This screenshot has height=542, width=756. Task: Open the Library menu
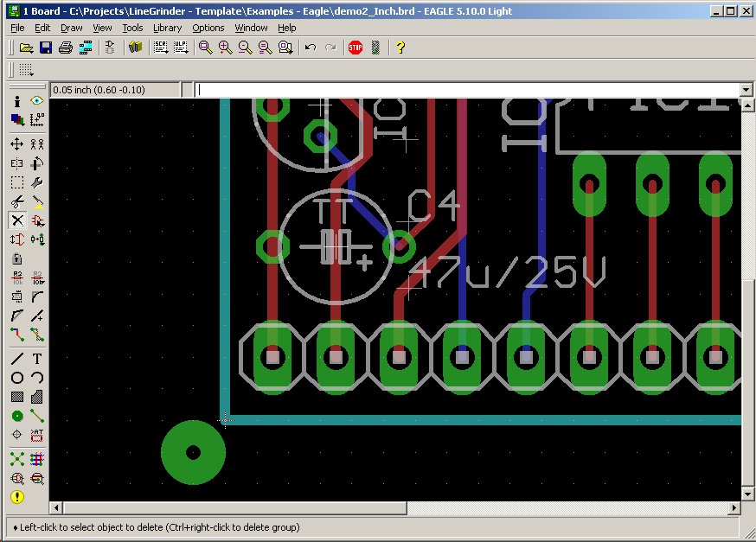pos(167,28)
